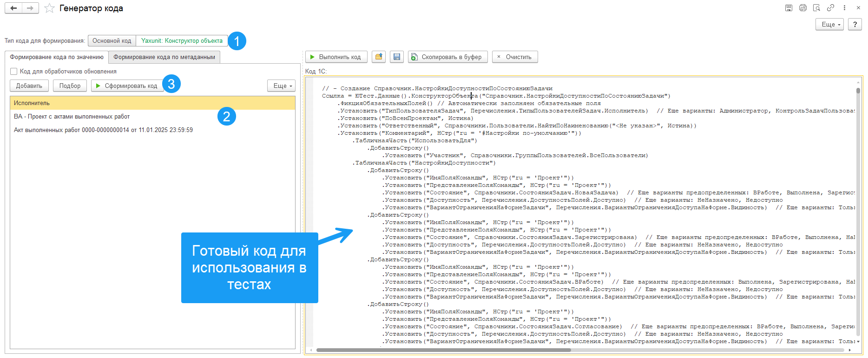Click the Очистить button

[515, 57]
